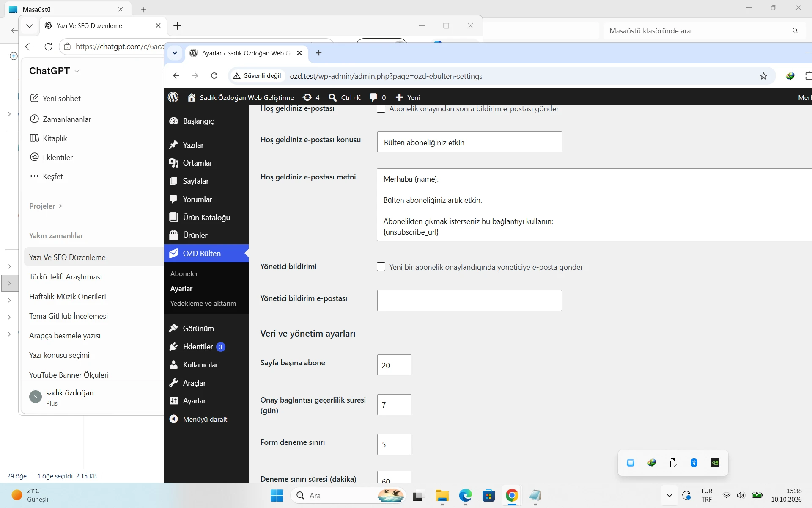Select the Sayfa başına abone number field
Image resolution: width=812 pixels, height=508 pixels.
394,365
